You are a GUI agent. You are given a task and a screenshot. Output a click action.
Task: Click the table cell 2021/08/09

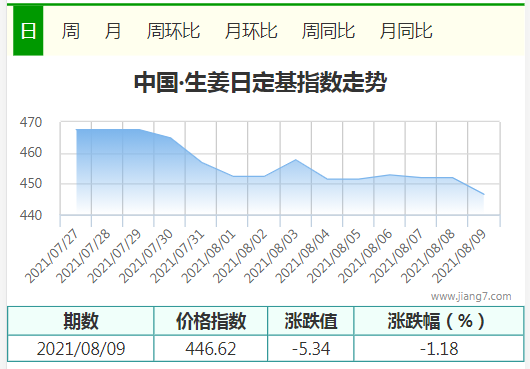(x=81, y=348)
